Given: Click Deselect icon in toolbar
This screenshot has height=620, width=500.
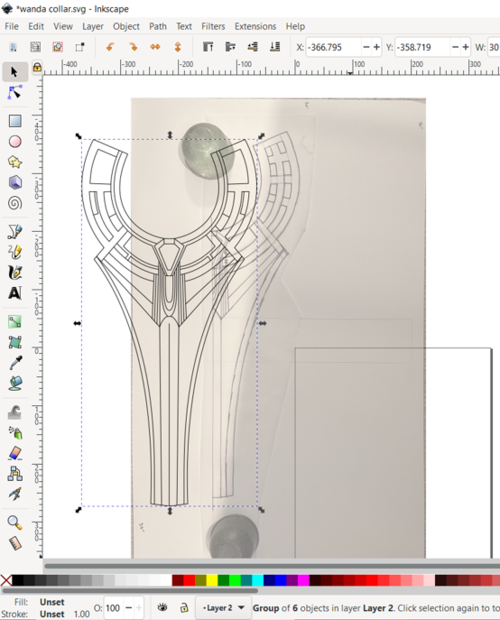Looking at the screenshot, I should click(58, 47).
